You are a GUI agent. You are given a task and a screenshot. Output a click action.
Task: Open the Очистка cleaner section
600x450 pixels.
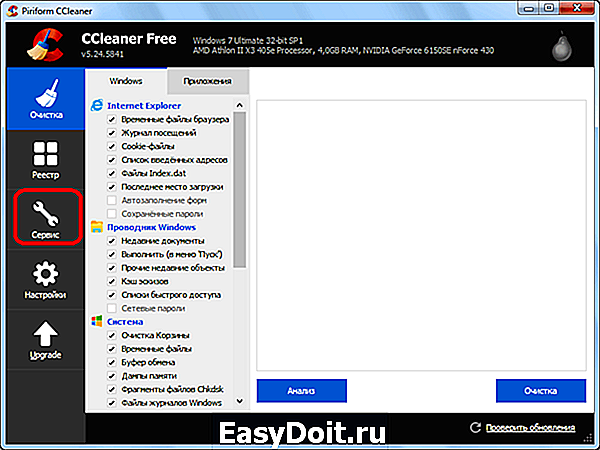click(46, 99)
